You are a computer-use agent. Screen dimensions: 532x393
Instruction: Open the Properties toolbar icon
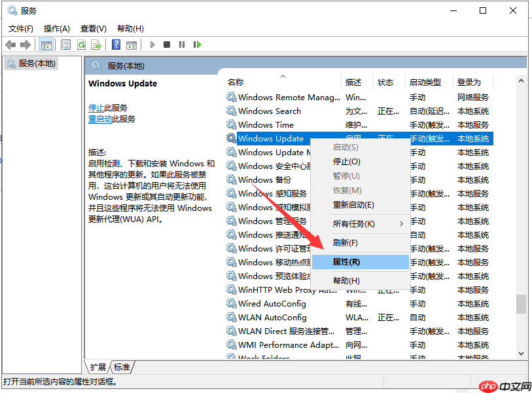(65, 44)
